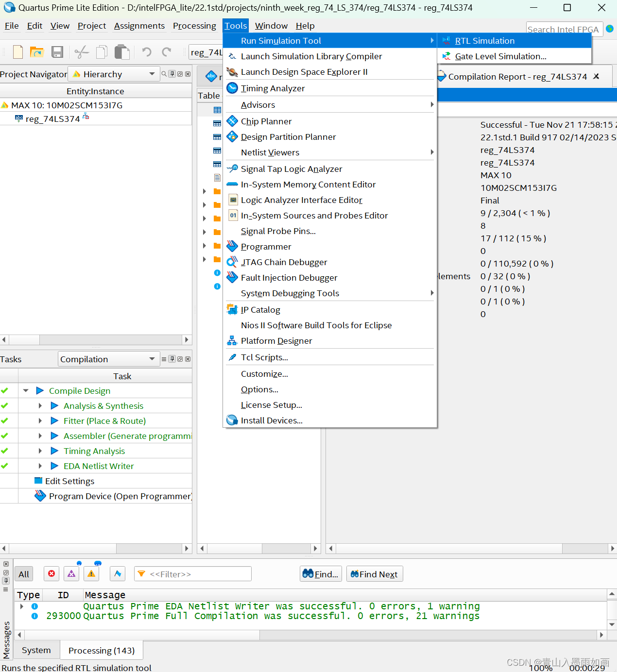
Task: Click the Paste clipboard toolbar icon
Action: [x=122, y=52]
